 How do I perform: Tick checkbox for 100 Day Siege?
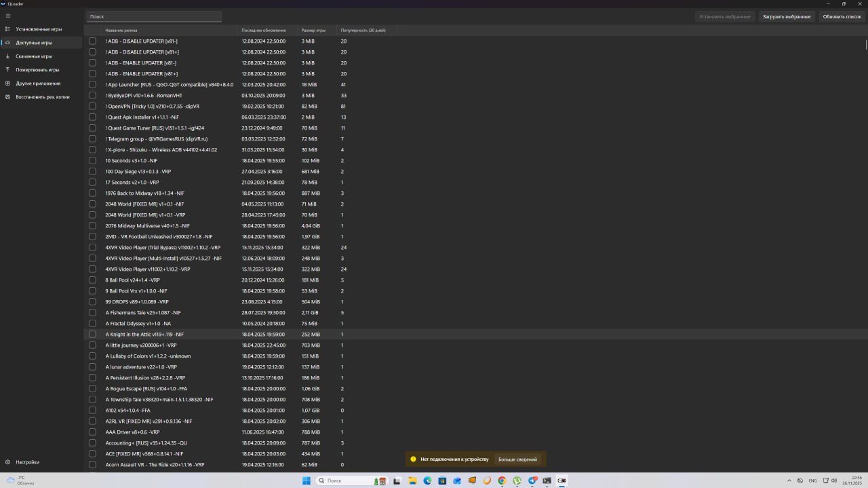coord(93,172)
